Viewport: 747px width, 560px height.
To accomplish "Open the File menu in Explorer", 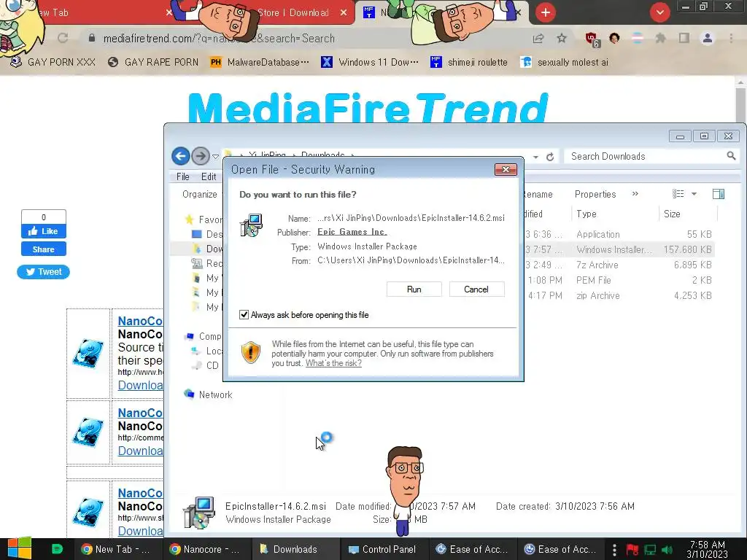I will point(183,176).
